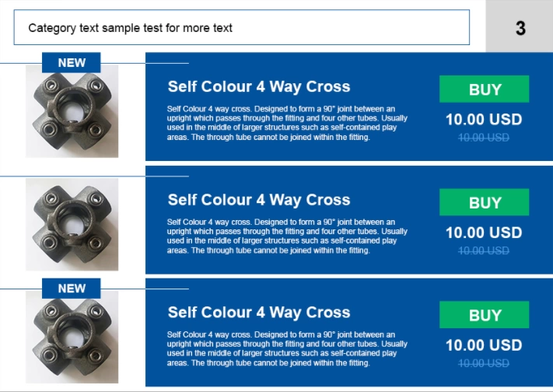The height and width of the screenshot is (392, 553).
Task: Click the page number 3 box
Action: (x=520, y=28)
